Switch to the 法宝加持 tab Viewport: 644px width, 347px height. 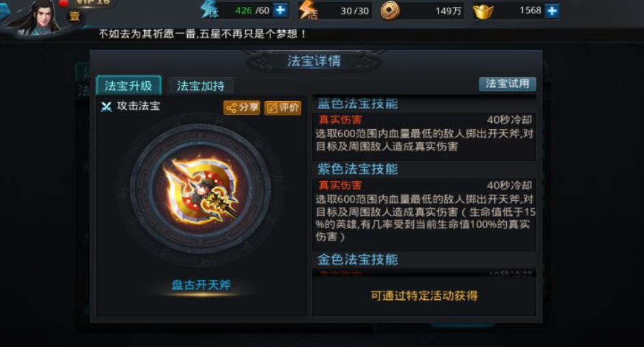tap(201, 86)
